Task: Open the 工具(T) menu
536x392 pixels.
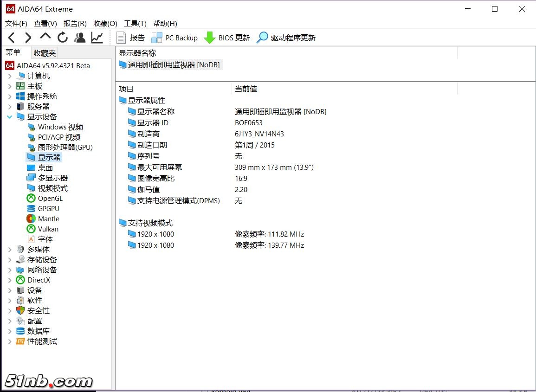Action: point(135,23)
